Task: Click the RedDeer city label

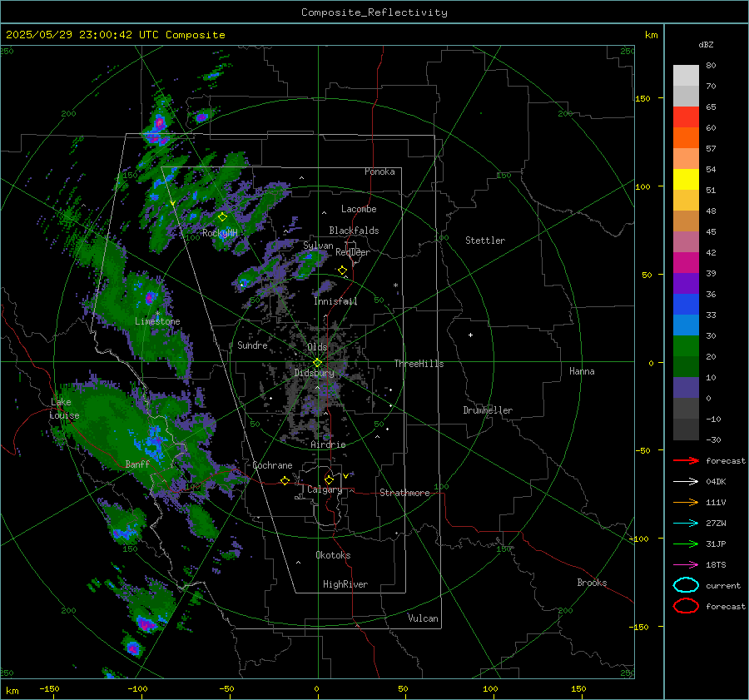Action: click(353, 252)
